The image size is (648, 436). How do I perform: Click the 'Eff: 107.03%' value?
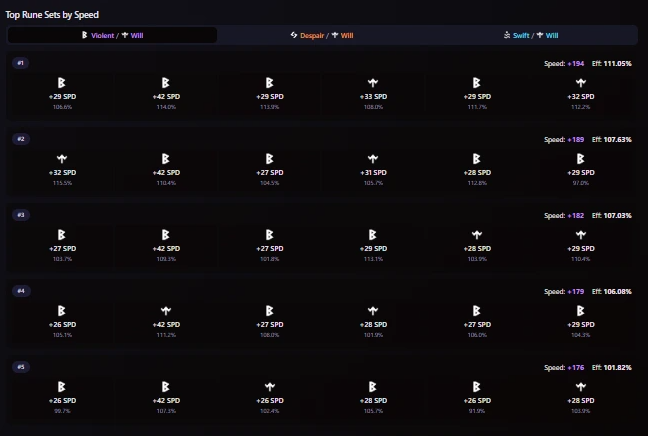612,216
